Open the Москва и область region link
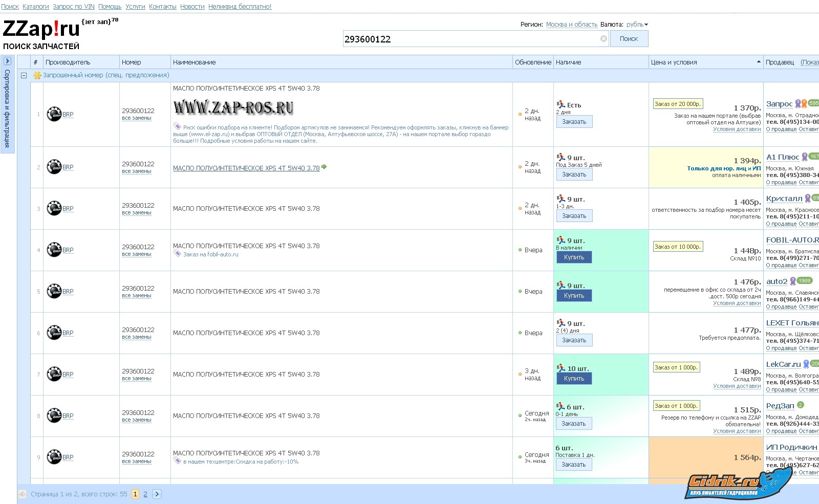 point(571,25)
